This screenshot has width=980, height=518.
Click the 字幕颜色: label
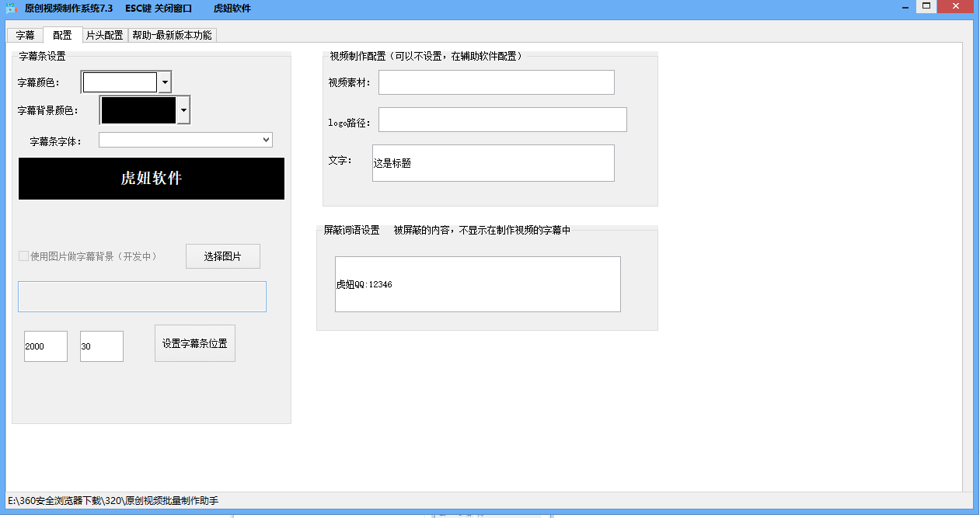39,82
